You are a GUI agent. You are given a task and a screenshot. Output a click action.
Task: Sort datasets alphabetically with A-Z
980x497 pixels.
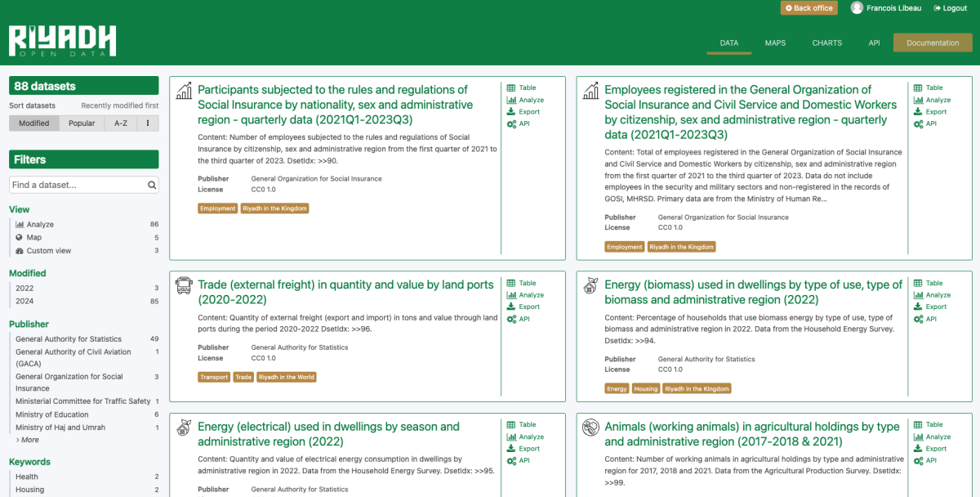[x=120, y=123]
